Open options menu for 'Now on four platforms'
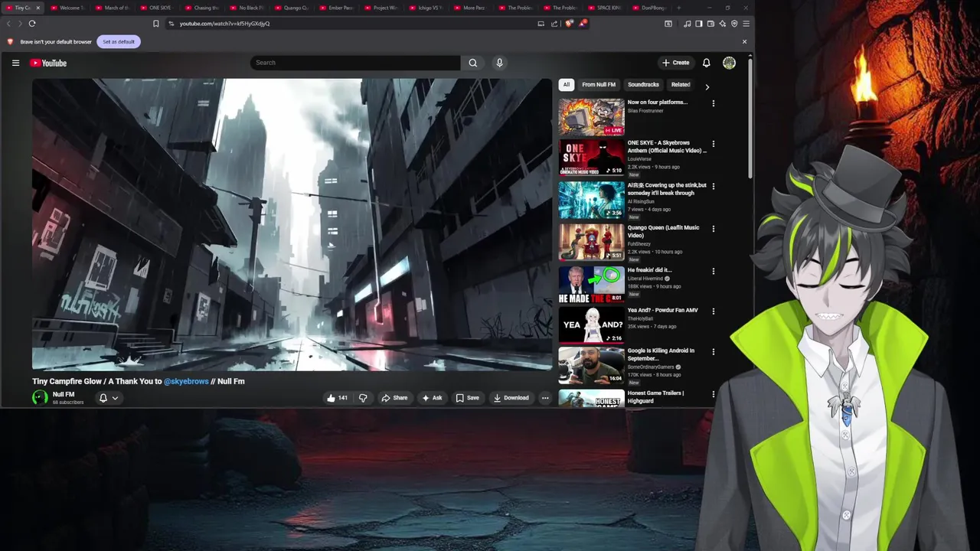980x551 pixels. (713, 103)
